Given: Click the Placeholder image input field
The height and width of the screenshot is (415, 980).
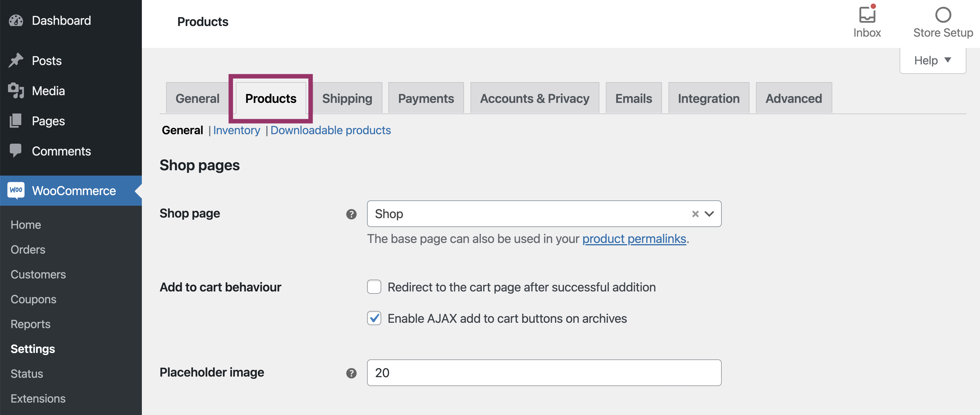Looking at the screenshot, I should [544, 373].
